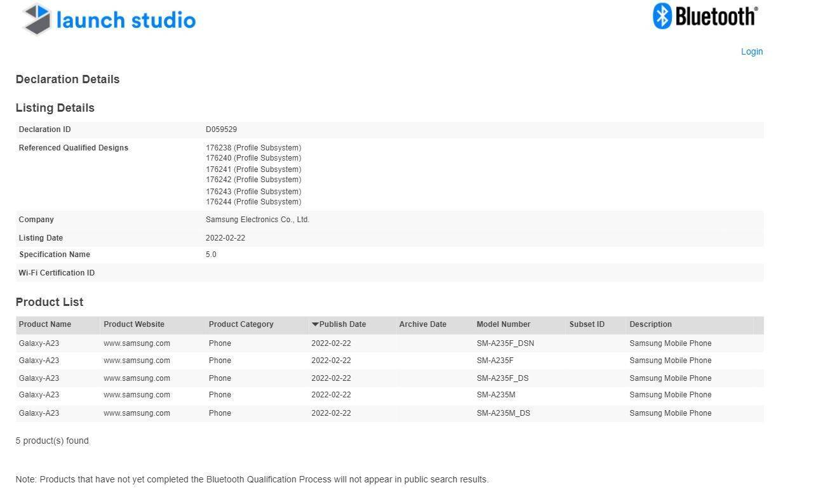Sort by Product Category header

[x=241, y=324]
